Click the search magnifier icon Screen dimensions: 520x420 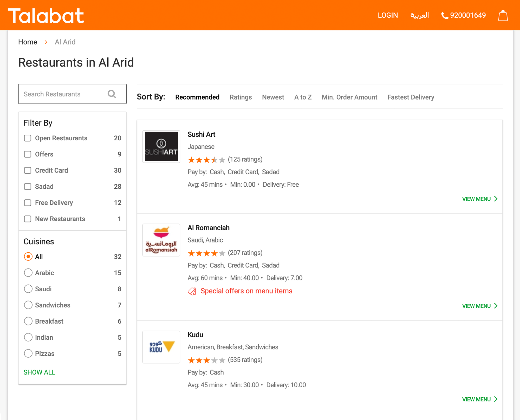112,94
